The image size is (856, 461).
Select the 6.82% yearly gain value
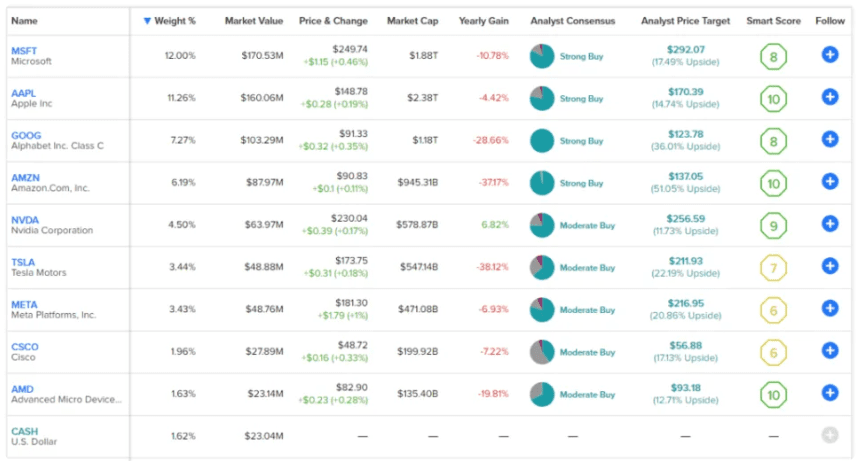tap(495, 225)
